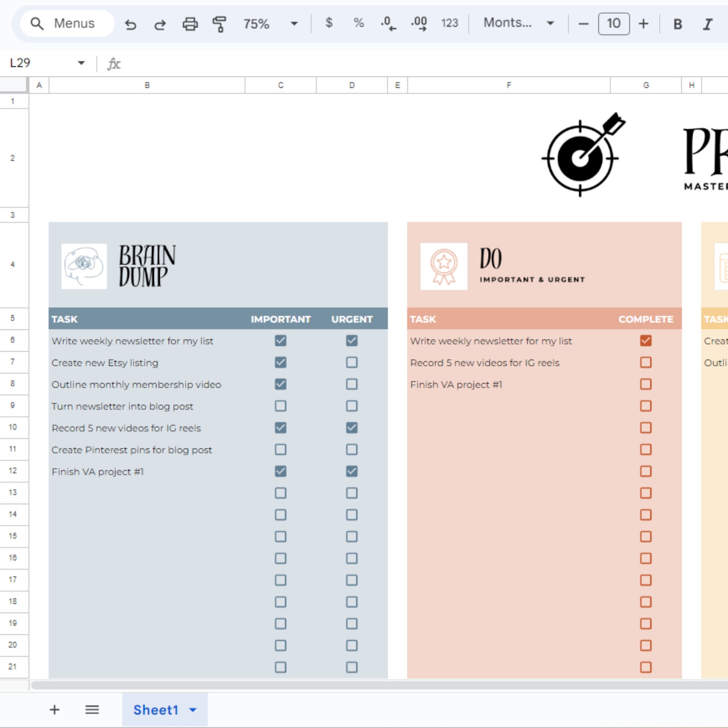Uncheck the Important checkbox for Finish VA project #1
Screen dimensions: 728x728
(x=280, y=471)
